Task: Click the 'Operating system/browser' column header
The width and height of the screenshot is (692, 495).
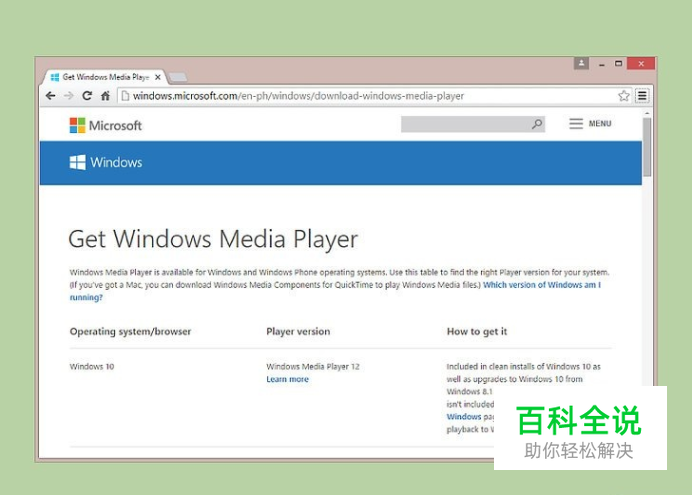Action: click(x=130, y=331)
